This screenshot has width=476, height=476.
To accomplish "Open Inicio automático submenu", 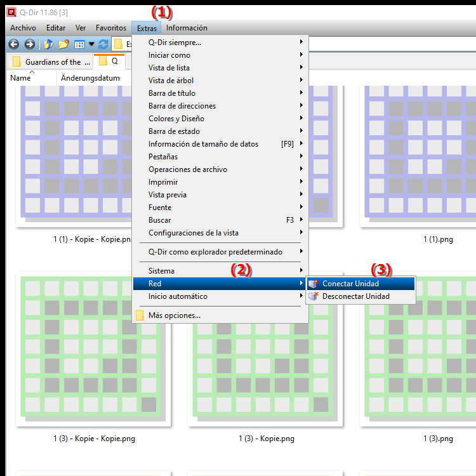I will 221,296.
